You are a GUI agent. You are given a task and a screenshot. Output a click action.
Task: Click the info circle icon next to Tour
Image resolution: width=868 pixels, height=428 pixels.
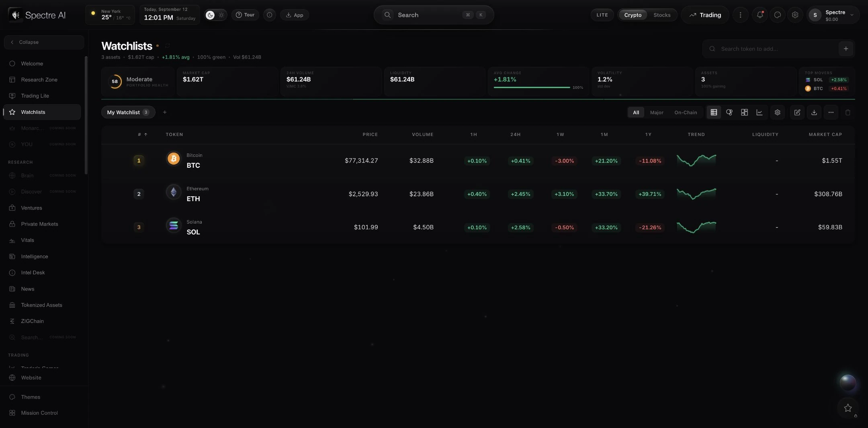click(x=270, y=15)
